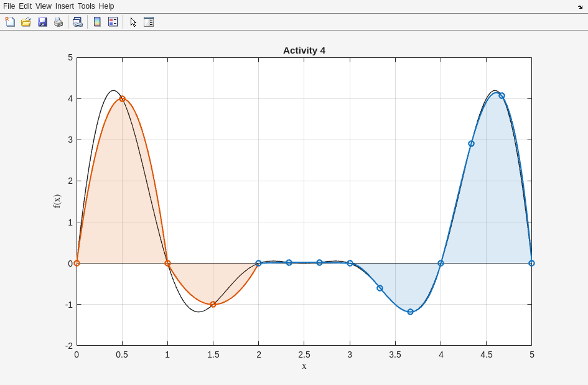Click the dock arrow at top-right corner
588x385 pixels.
[x=580, y=7]
